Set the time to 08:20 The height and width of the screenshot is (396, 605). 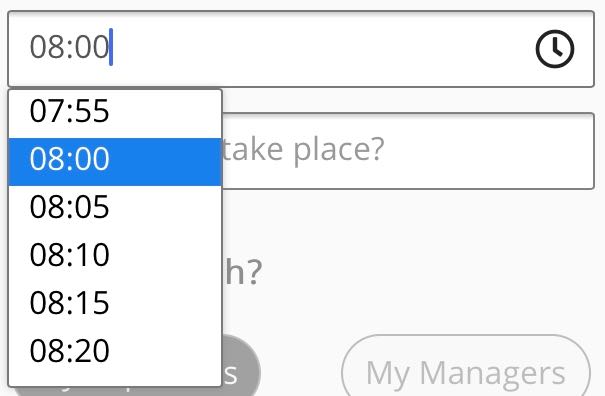pyautogui.click(x=115, y=353)
